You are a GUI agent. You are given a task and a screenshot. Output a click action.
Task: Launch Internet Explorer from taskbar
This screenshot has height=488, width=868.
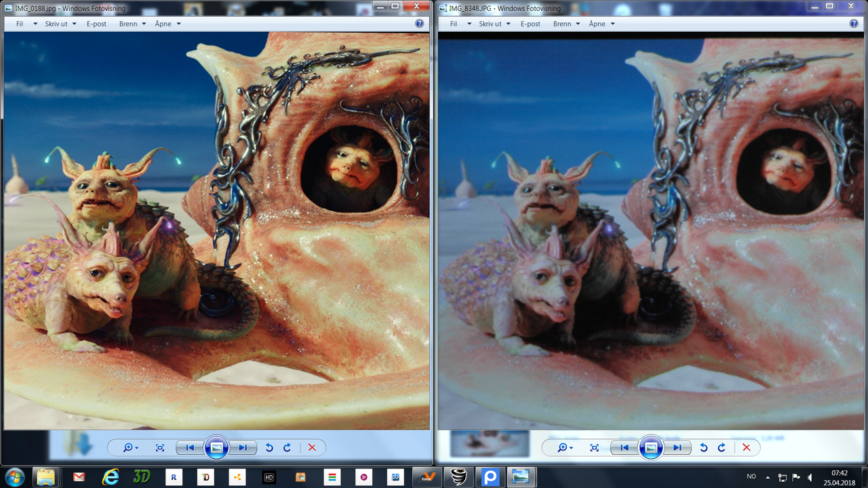point(110,476)
